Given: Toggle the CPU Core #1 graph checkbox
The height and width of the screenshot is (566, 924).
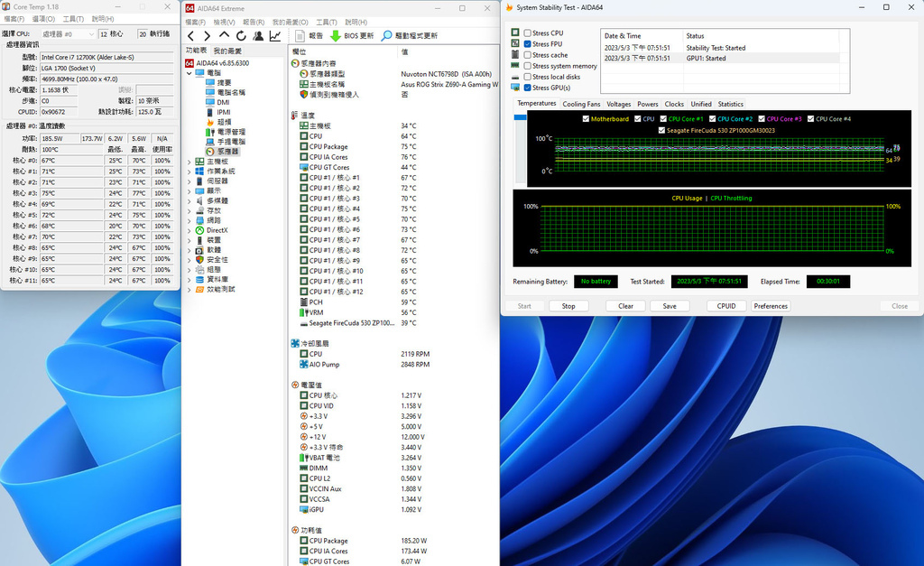Looking at the screenshot, I should tap(663, 119).
